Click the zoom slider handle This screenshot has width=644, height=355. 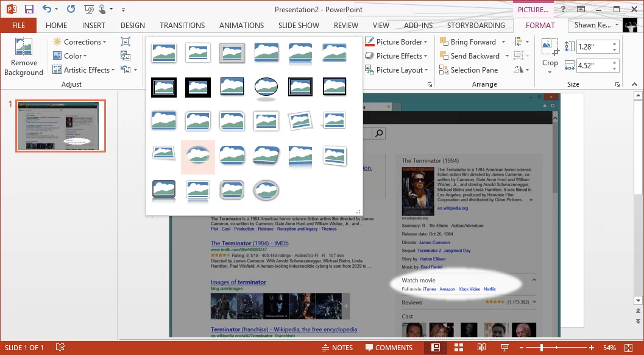[x=542, y=348]
